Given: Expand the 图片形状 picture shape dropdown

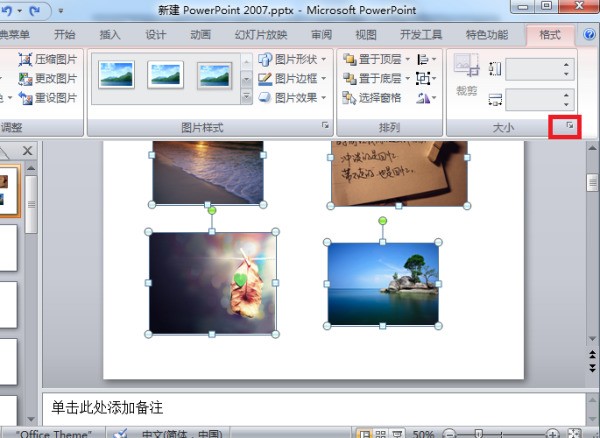Looking at the screenshot, I should 325,60.
